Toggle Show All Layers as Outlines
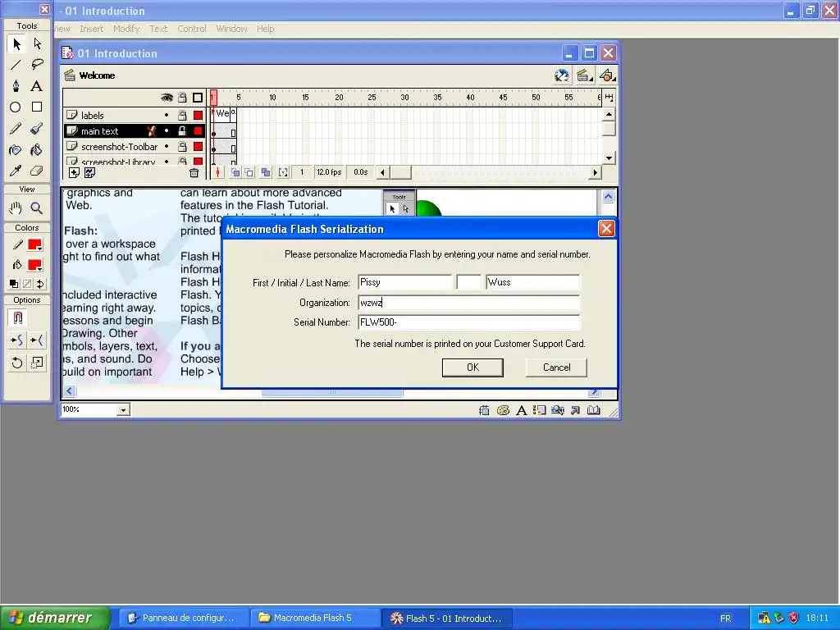 tap(198, 98)
